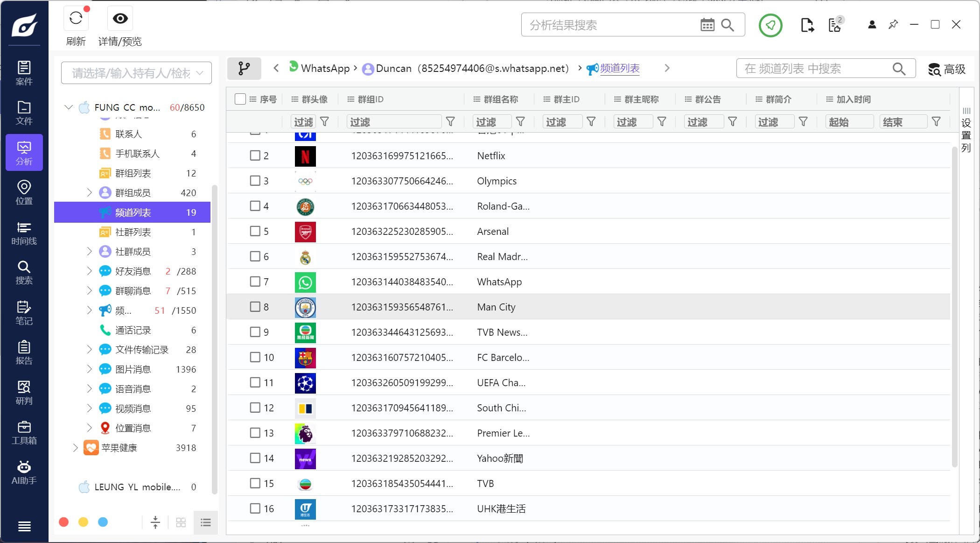Collapse the FUNG CC mobile device node
The height and width of the screenshot is (543, 980).
tap(69, 107)
